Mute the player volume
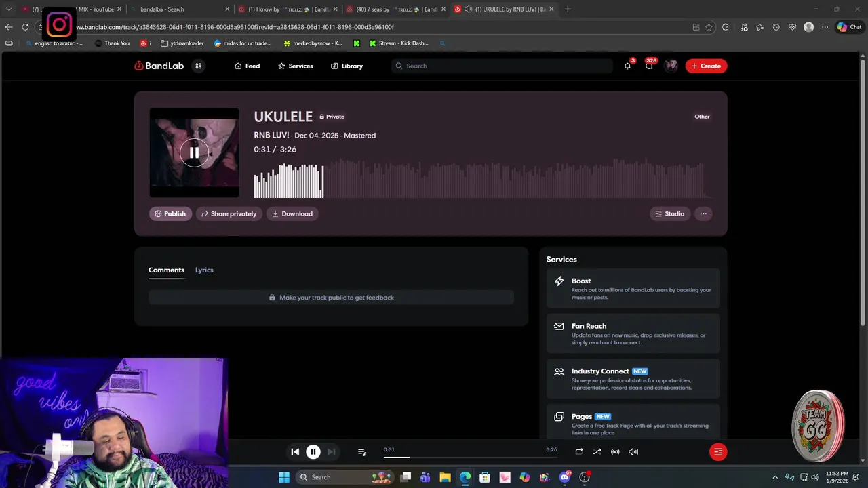868x488 pixels. click(x=633, y=451)
